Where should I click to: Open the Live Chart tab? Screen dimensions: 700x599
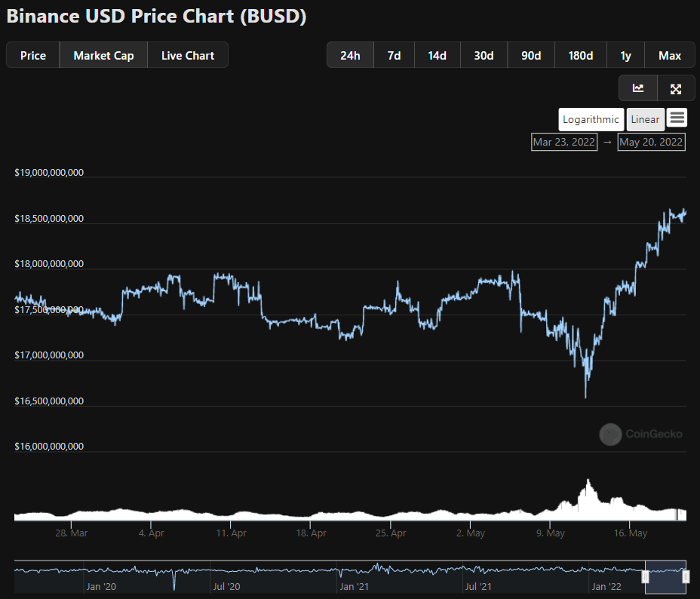pyautogui.click(x=188, y=55)
